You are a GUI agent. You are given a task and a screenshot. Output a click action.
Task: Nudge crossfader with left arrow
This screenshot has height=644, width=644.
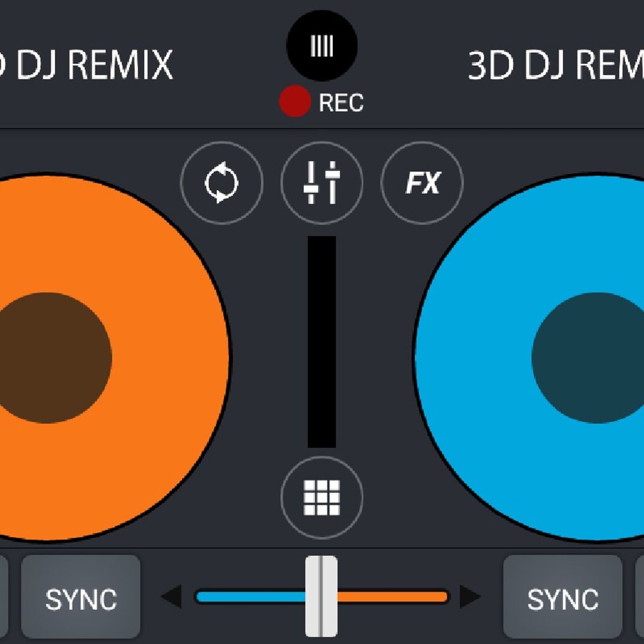coord(171,597)
